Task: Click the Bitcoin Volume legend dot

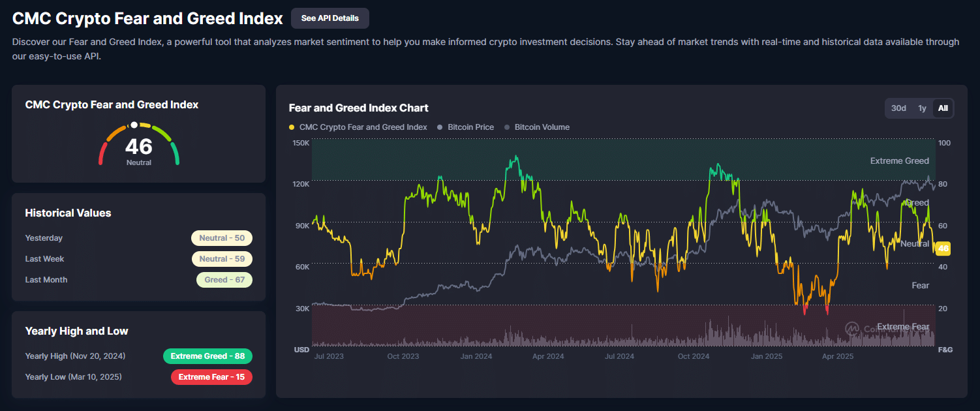Action: [506, 127]
